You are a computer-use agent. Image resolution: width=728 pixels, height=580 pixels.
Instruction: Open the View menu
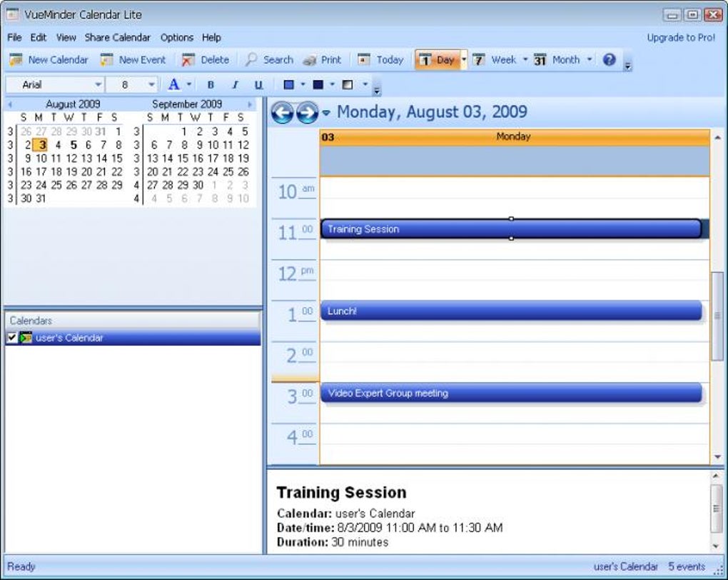click(x=66, y=38)
